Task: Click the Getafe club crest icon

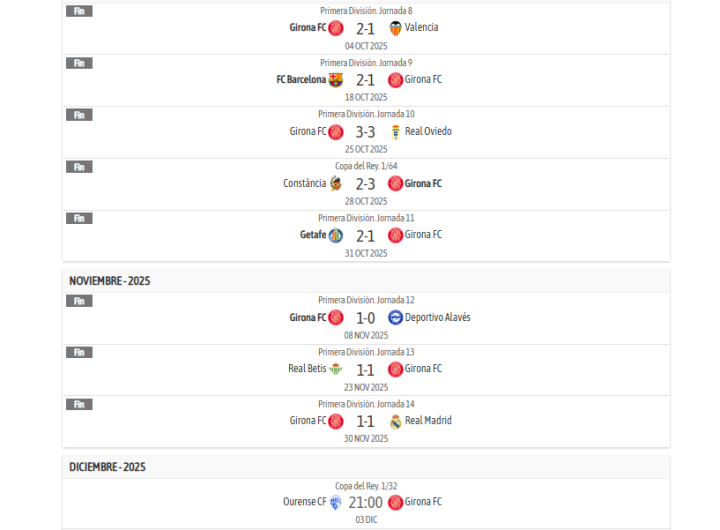Action: pos(336,235)
